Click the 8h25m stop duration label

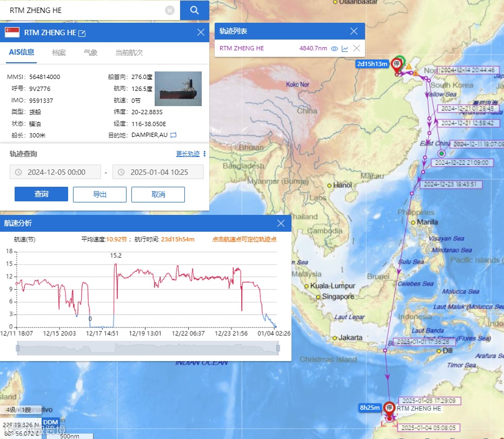370,408
